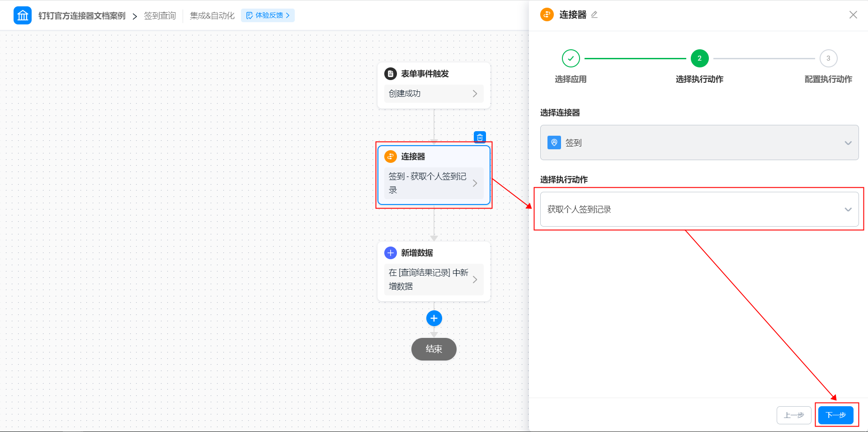The image size is (868, 432).
Task: Open the 创建成功 trigger setting
Action: 434,94
